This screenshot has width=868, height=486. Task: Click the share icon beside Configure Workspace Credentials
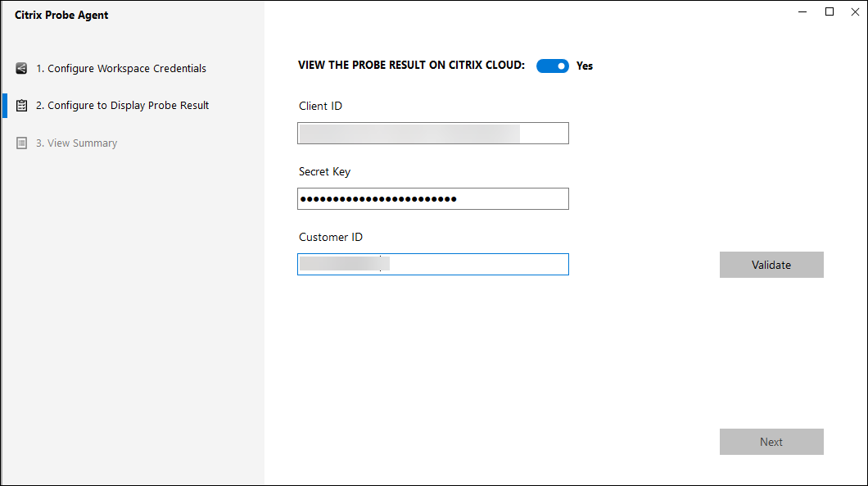[22, 69]
